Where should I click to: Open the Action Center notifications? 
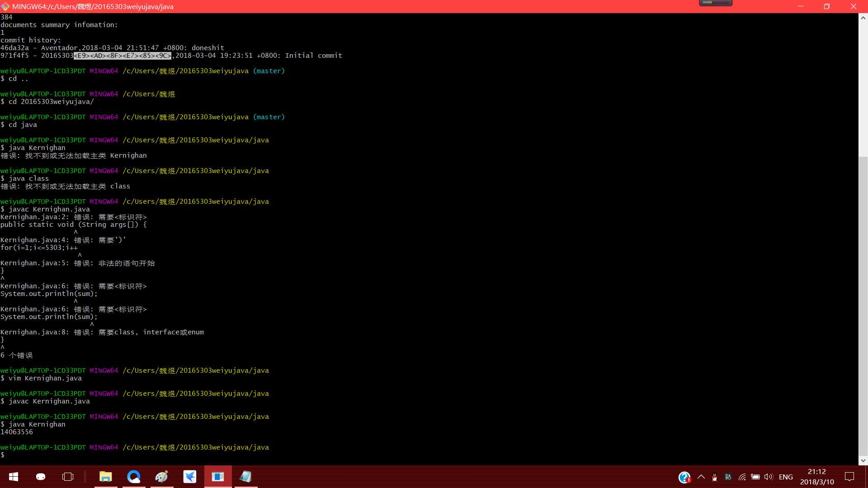849,477
